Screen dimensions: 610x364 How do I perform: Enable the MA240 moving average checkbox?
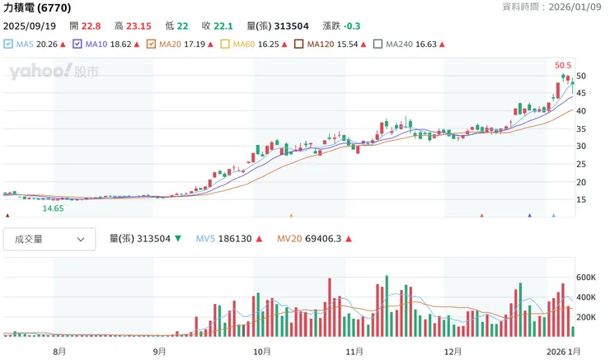pos(378,44)
